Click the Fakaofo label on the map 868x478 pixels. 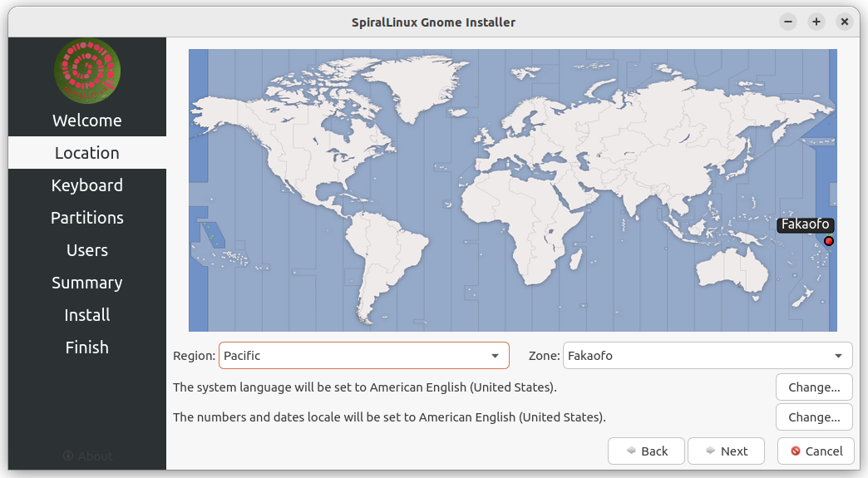click(x=805, y=224)
